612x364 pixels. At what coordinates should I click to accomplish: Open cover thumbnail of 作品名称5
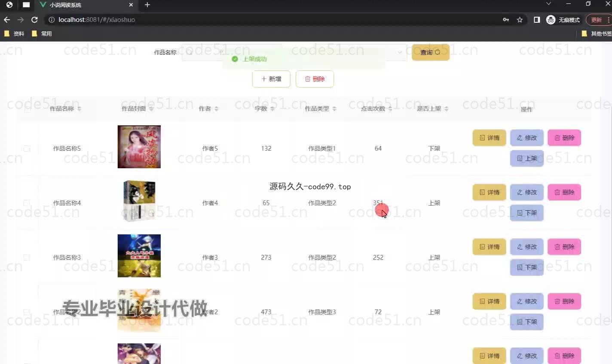pyautogui.click(x=139, y=147)
